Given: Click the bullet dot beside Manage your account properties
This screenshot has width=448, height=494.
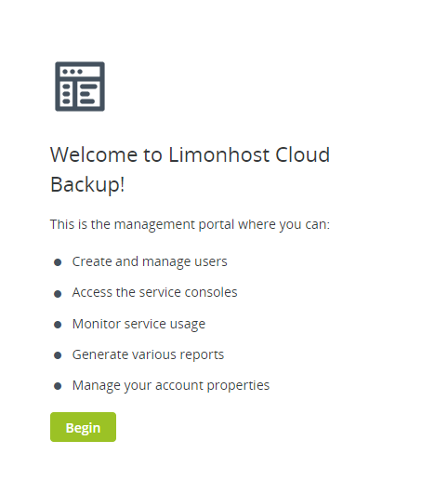Looking at the screenshot, I should (x=58, y=386).
